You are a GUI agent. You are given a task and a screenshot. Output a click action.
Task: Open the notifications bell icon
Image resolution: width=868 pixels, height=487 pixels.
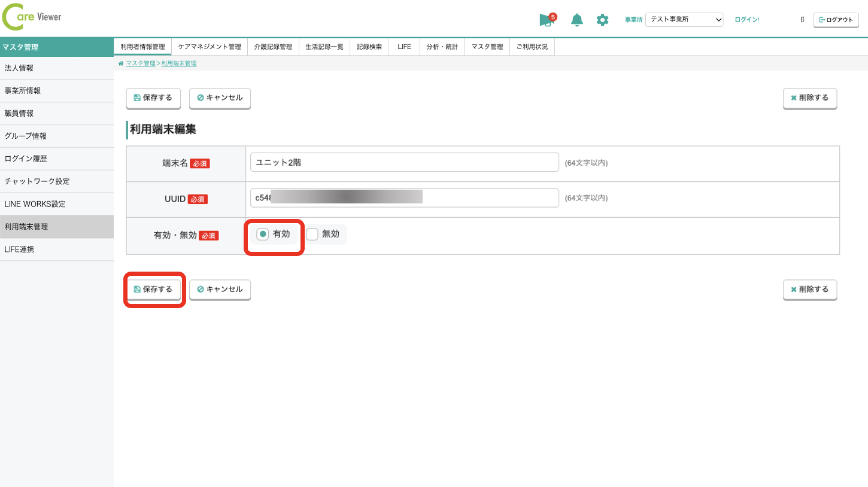coord(576,20)
